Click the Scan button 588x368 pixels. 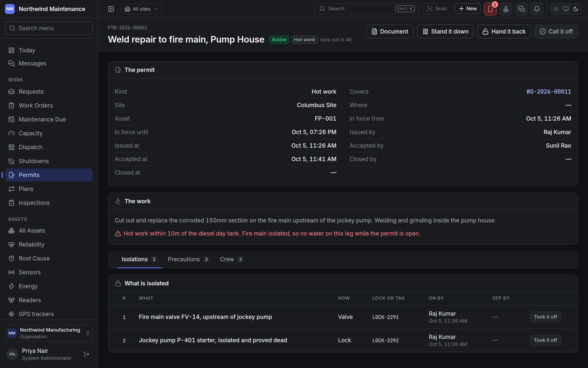click(437, 9)
